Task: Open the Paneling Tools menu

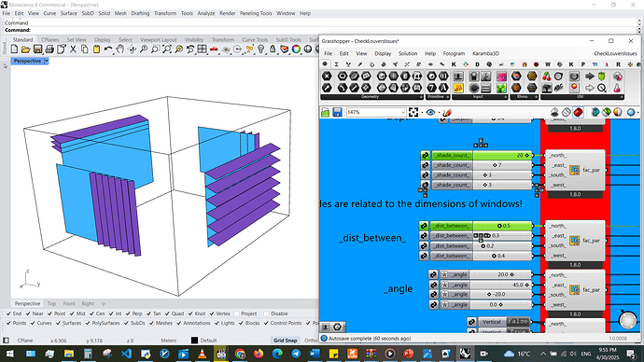Action: 256,13
